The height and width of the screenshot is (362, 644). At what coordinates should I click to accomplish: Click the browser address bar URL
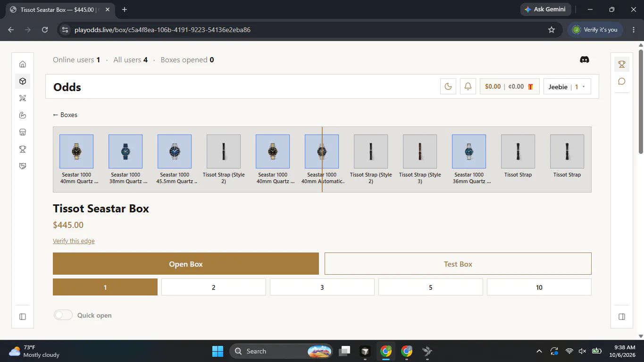(162, 30)
